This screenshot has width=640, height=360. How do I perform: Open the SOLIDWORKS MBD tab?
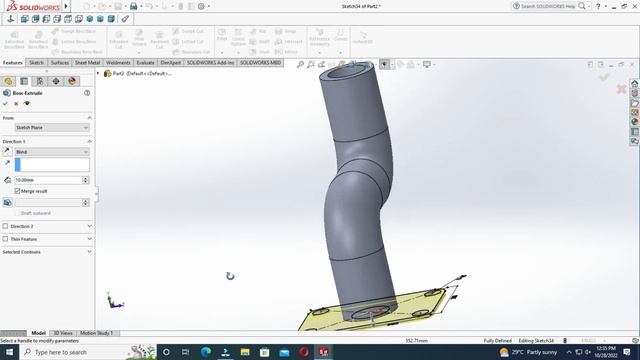click(260, 63)
